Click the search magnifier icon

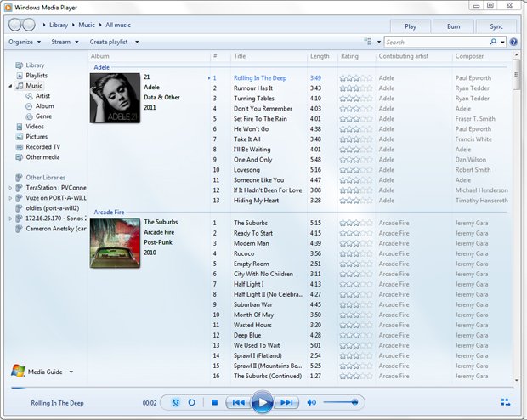coord(493,42)
